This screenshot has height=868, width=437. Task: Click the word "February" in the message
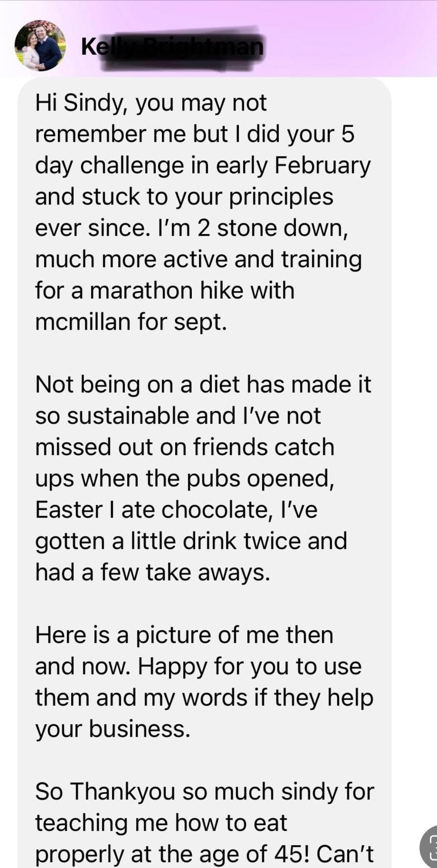tap(322, 165)
